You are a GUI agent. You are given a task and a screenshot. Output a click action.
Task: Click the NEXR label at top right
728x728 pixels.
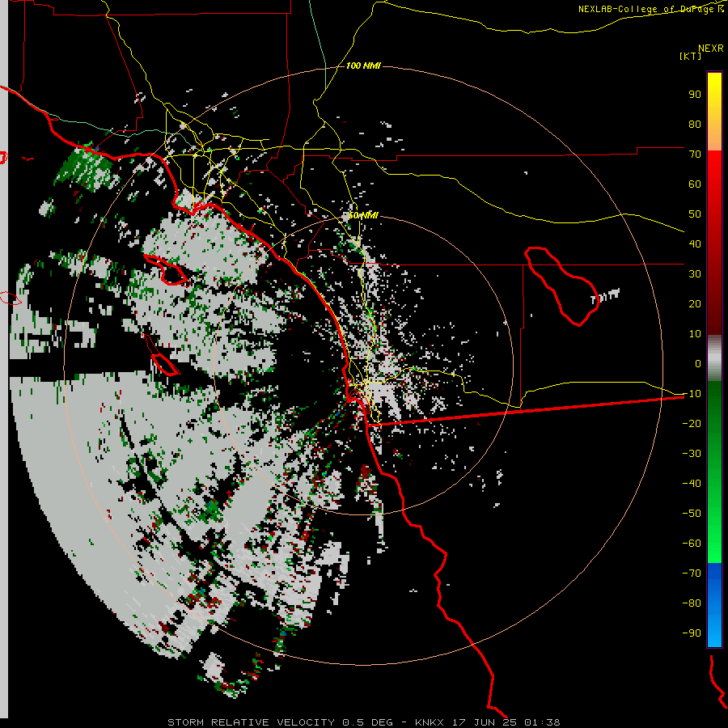tap(711, 49)
